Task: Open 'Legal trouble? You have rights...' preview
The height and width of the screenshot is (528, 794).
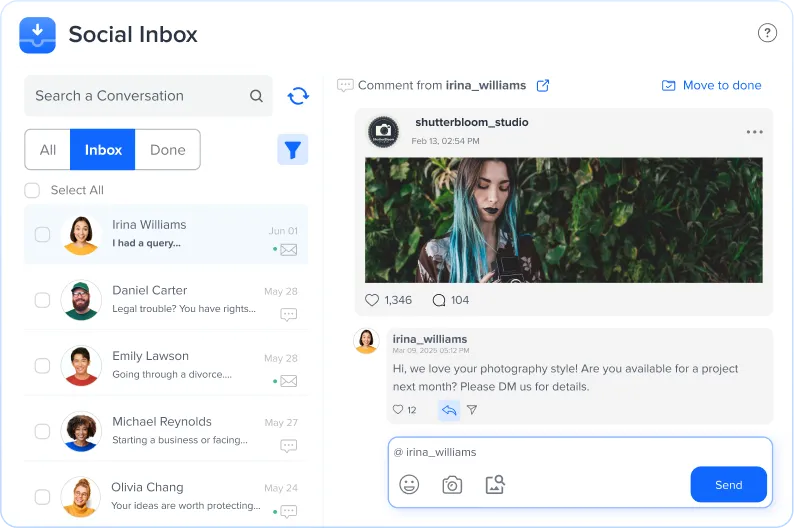Action: (x=184, y=309)
